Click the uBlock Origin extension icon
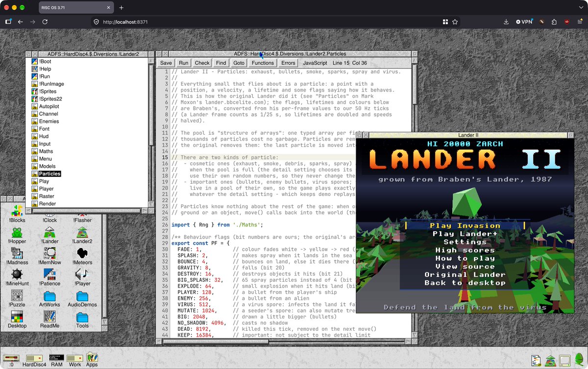 click(x=567, y=22)
